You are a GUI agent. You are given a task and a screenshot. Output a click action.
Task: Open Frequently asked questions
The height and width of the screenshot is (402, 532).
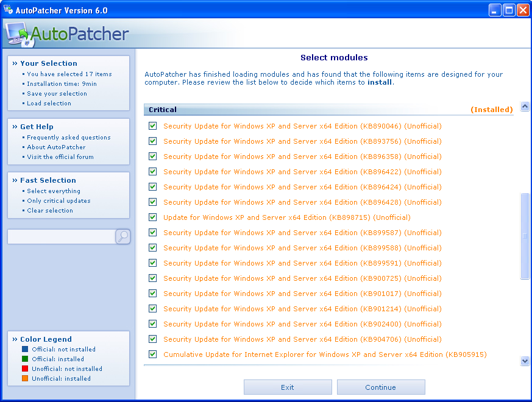[69, 138]
